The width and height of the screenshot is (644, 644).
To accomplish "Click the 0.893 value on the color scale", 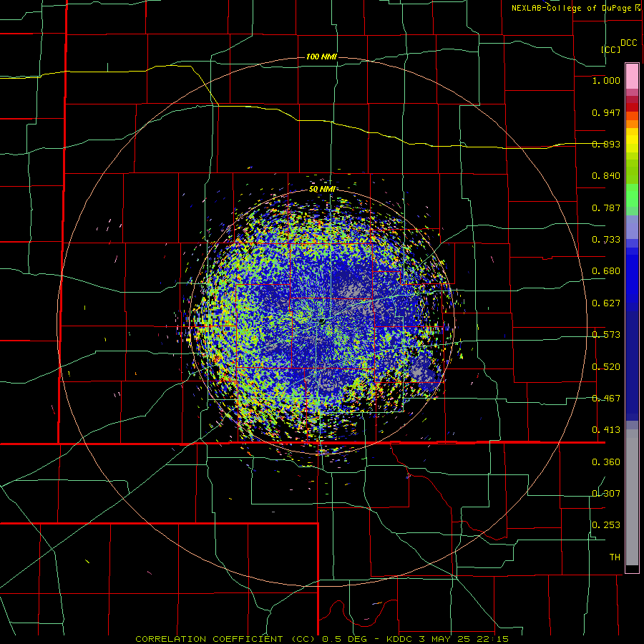I will click(x=606, y=144).
